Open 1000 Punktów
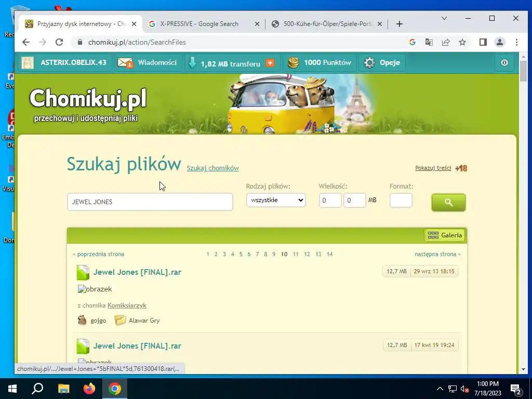532x399 pixels. (327, 62)
